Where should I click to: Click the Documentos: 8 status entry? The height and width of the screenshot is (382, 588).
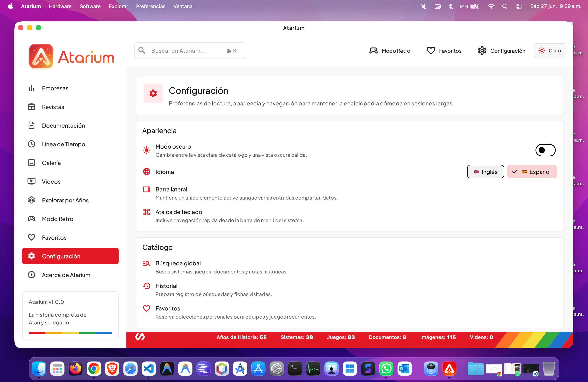387,337
